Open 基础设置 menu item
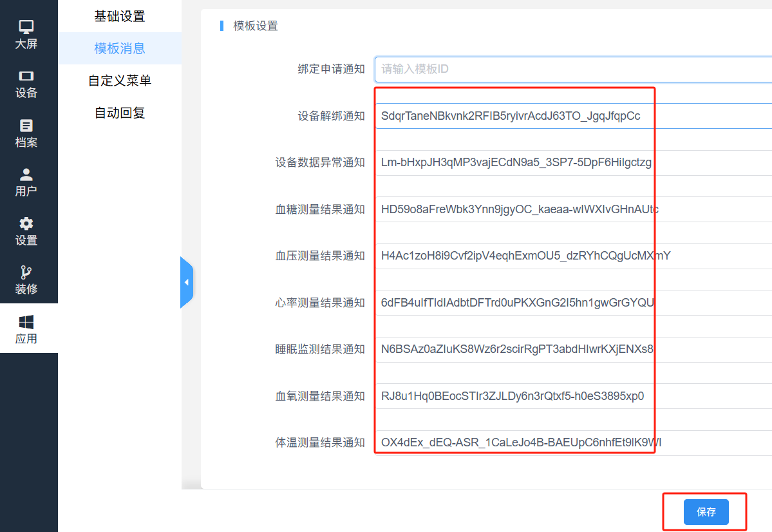Image resolution: width=772 pixels, height=532 pixels. (x=120, y=17)
